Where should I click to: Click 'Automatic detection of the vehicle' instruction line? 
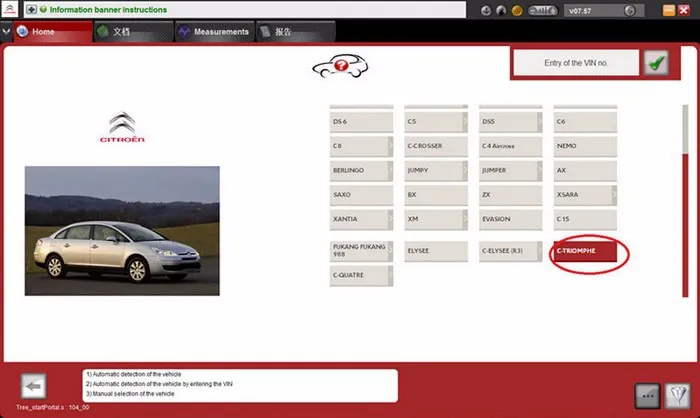coord(134,374)
